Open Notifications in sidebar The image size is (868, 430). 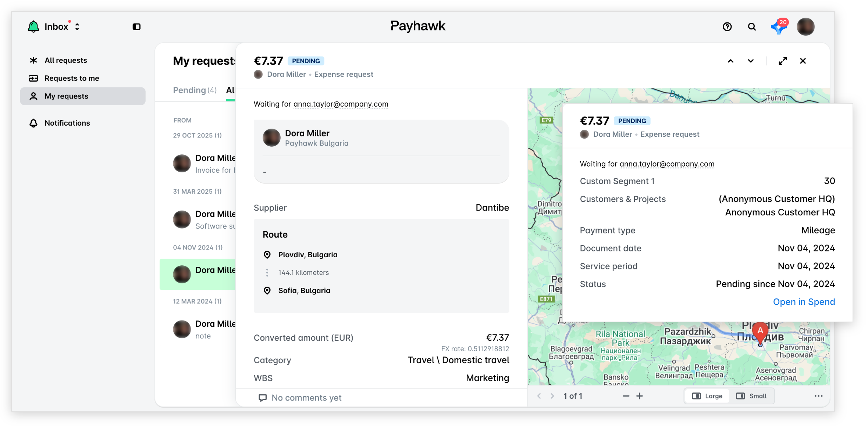click(82, 123)
